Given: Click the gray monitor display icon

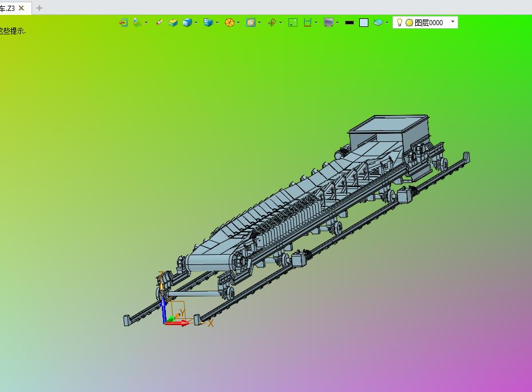Looking at the screenshot, I should (328, 22).
